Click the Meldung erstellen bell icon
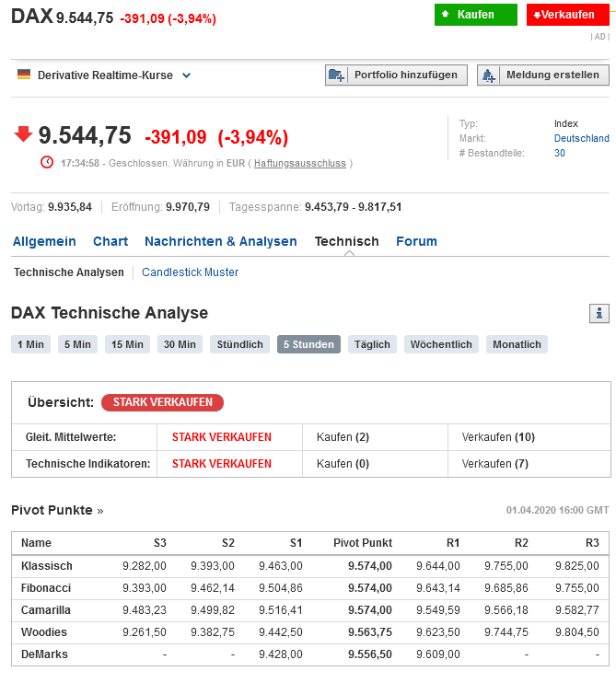The image size is (616, 683). pyautogui.click(x=488, y=75)
